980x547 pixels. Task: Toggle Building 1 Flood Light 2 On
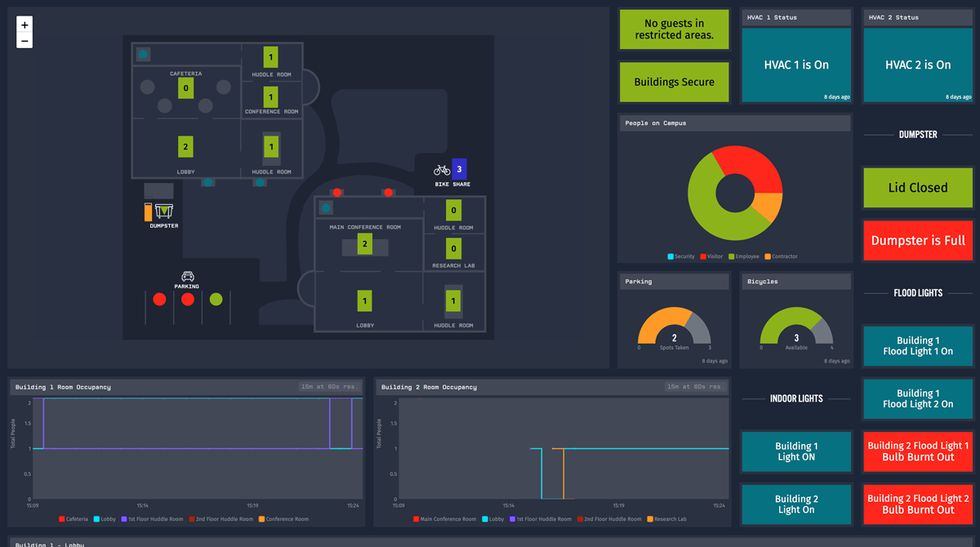(x=917, y=398)
